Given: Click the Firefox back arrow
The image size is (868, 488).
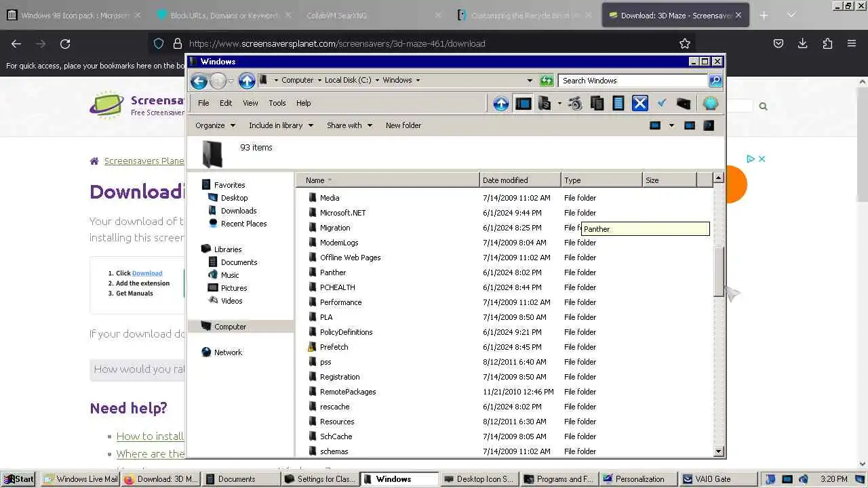Looking at the screenshot, I should tap(16, 43).
